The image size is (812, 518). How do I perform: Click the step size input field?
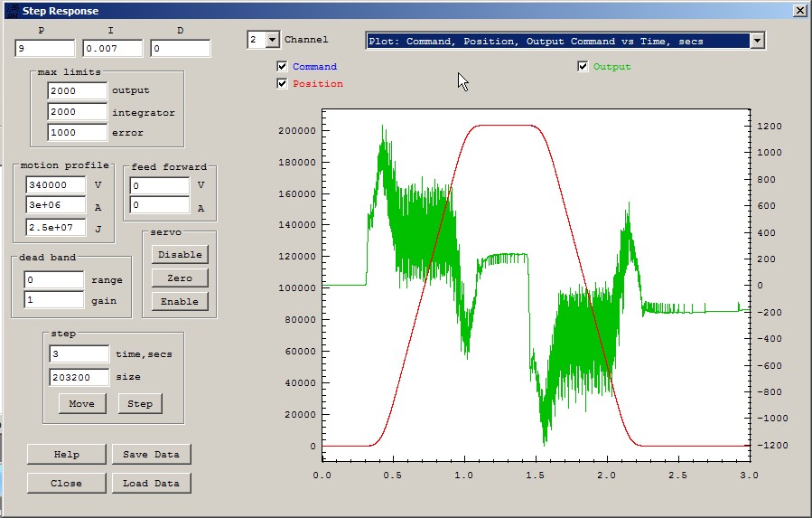point(79,377)
